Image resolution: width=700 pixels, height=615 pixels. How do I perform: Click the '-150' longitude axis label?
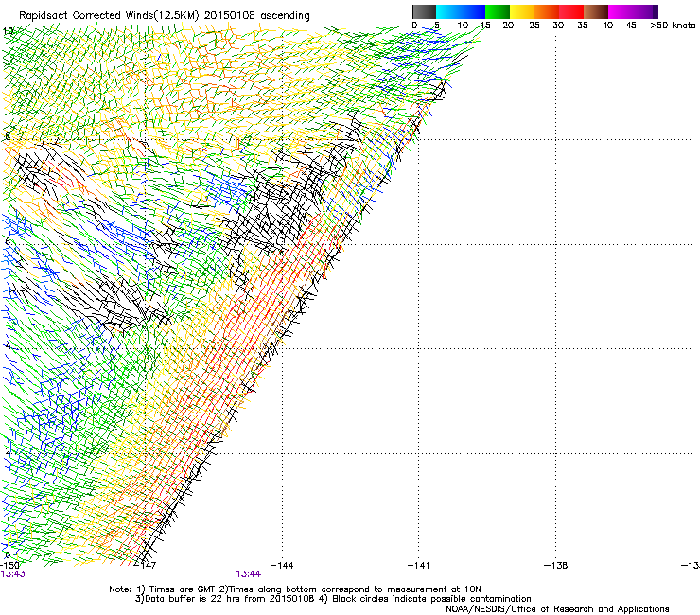(x=9, y=566)
